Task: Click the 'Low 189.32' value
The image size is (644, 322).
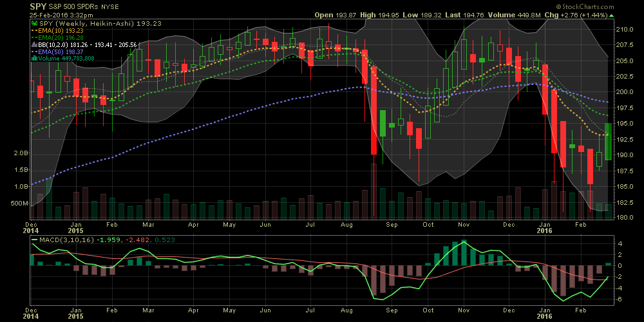Action: (x=422, y=15)
